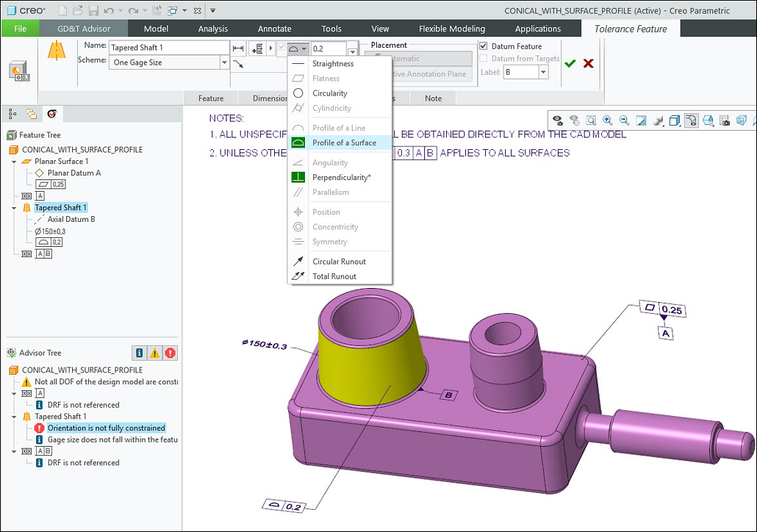Click the add geometric tolerance frame icon
Screen dimensions: 757x532
coord(257,48)
